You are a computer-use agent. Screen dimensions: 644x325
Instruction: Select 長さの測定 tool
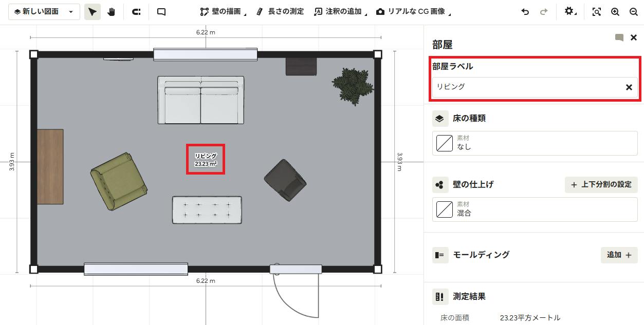tap(280, 11)
